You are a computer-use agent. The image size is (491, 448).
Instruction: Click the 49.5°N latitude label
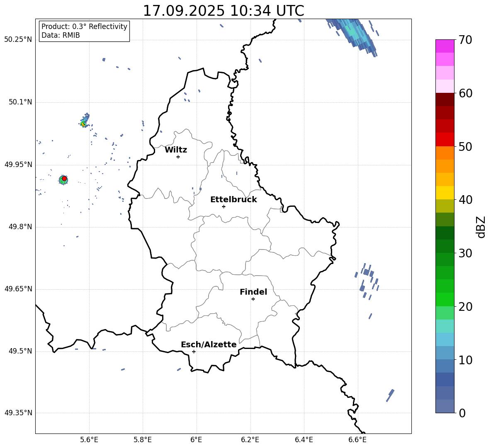[20, 351]
